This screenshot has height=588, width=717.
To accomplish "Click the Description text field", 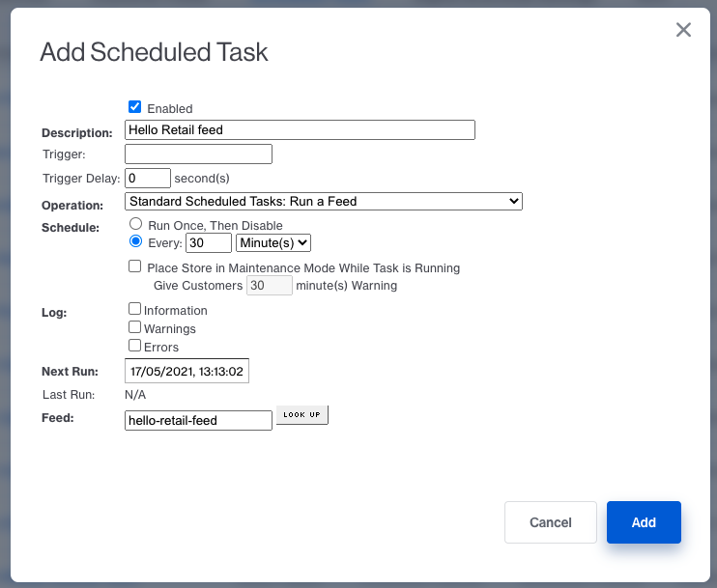I will (x=300, y=130).
